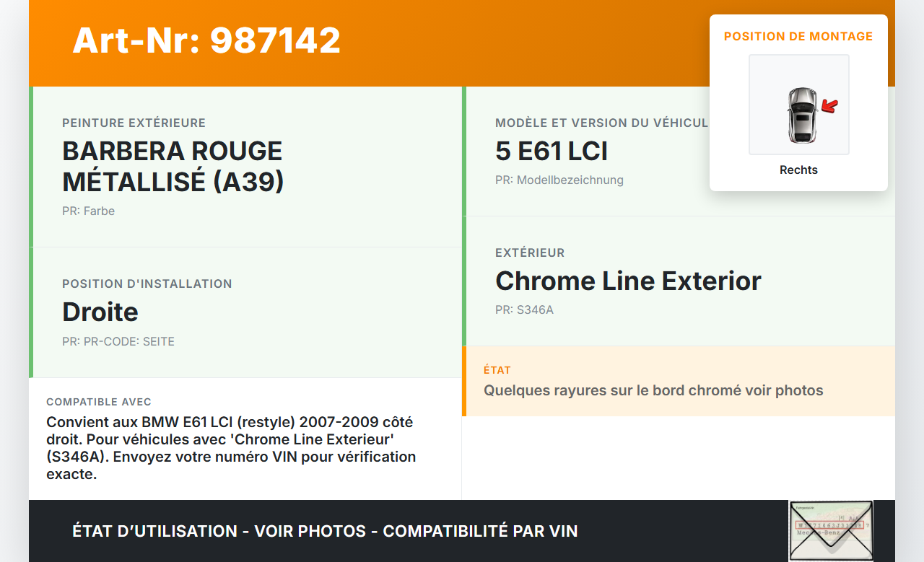Screen dimensions: 924x562
Task: Click 'PR: Modellbezeichnung' subtext
Action: tap(559, 180)
